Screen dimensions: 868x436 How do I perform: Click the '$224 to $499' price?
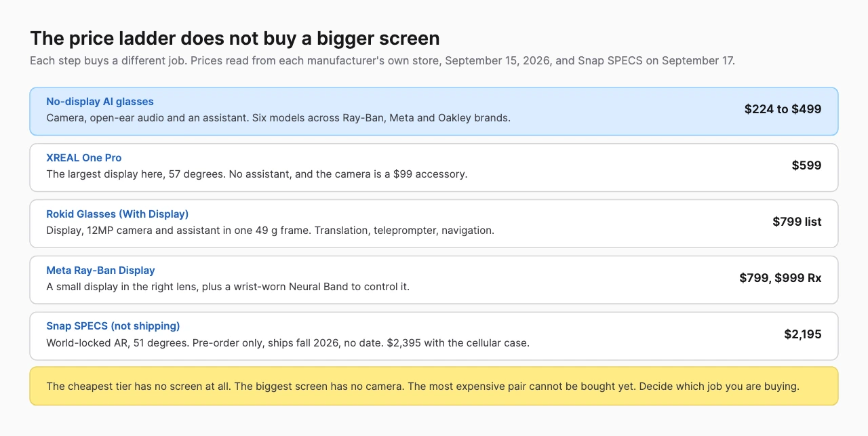783,109
